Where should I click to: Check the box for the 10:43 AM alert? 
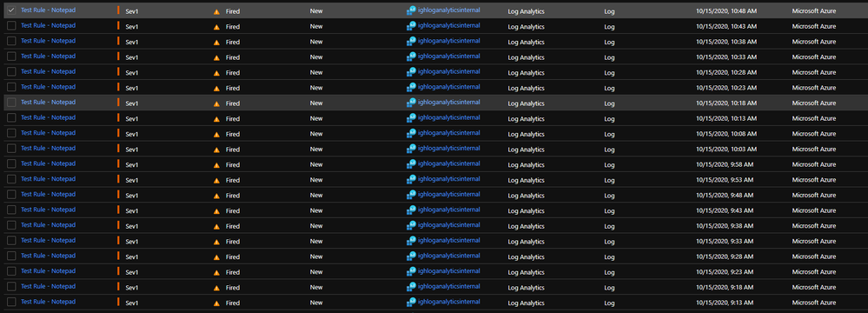pos(11,25)
